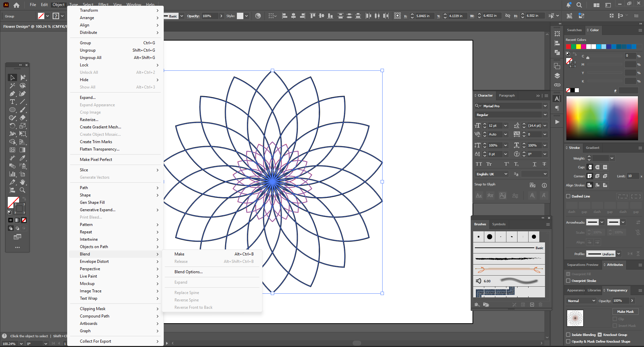
Task: Select the Eraser tool
Action: pyautogui.click(x=22, y=118)
